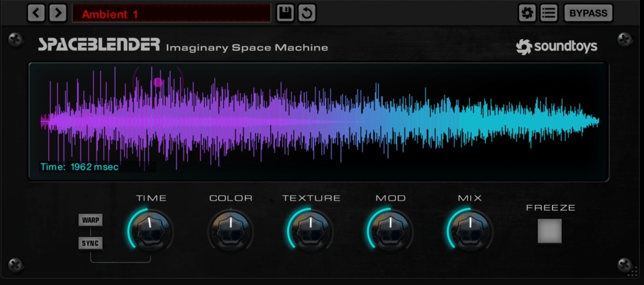644x285 pixels.
Task: Open the Ambient 1 preset name field
Action: (171, 13)
